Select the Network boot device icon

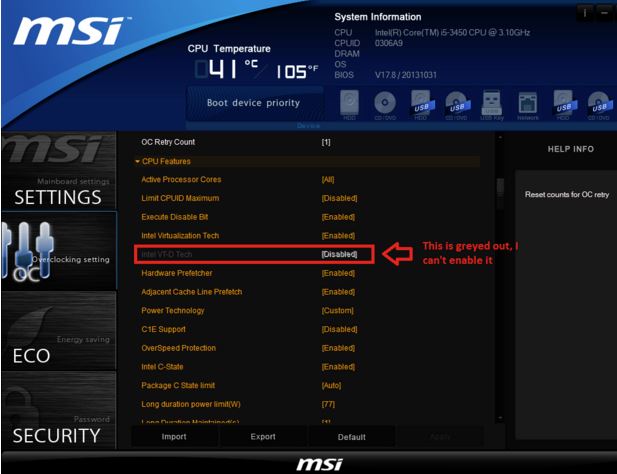528,105
